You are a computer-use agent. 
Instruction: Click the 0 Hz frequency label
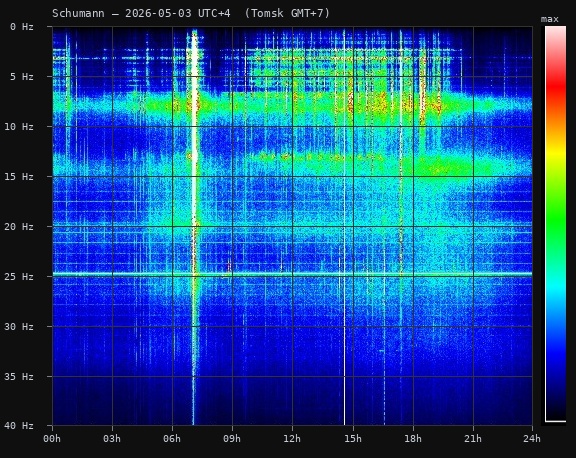click(22, 27)
